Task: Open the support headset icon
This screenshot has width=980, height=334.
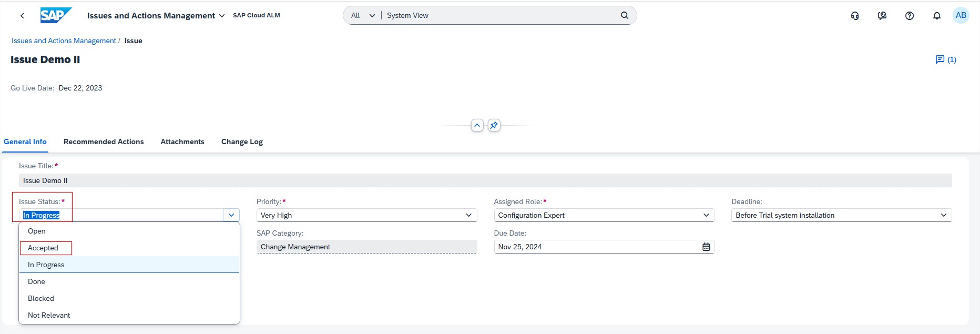Action: (855, 16)
